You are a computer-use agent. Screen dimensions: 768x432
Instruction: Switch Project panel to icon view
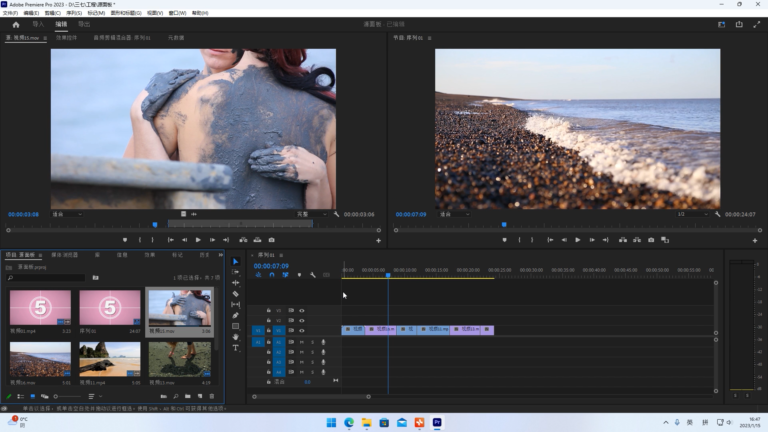(33, 396)
